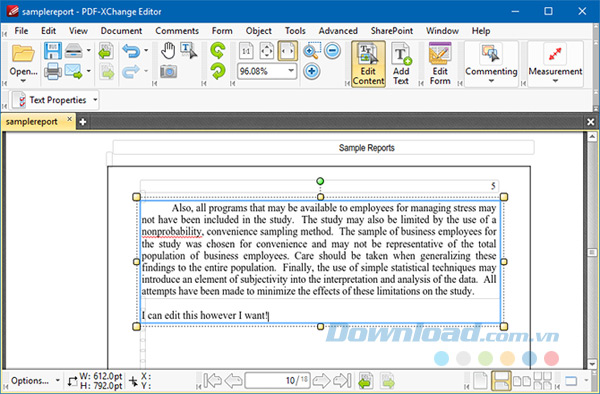Add a new document tab
Screen dimensions: 600x394
pyautogui.click(x=83, y=122)
